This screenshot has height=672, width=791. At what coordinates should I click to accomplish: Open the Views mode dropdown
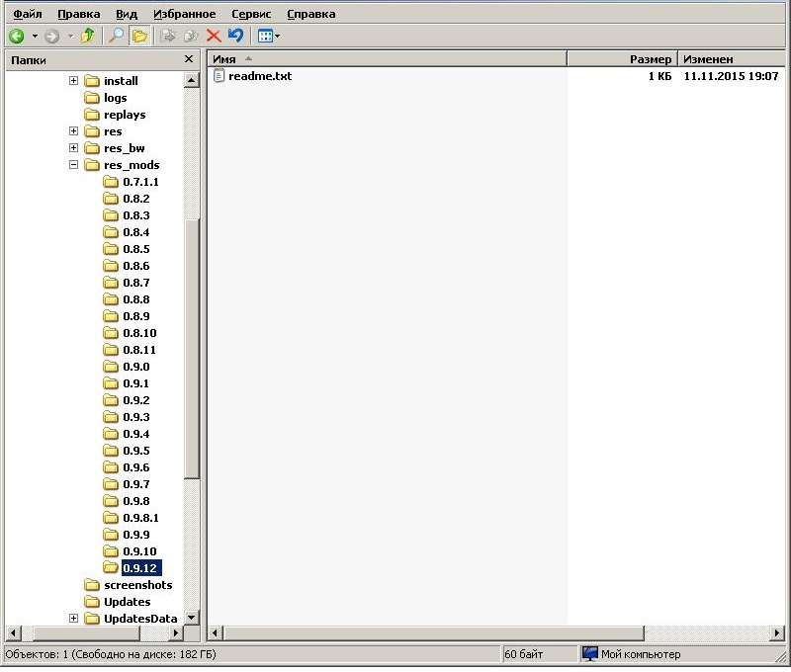point(268,37)
